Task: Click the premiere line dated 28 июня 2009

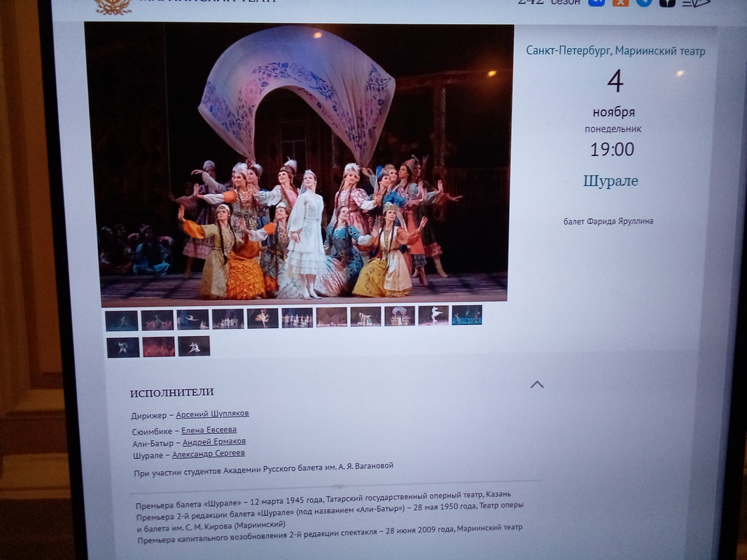Action: 330,534
